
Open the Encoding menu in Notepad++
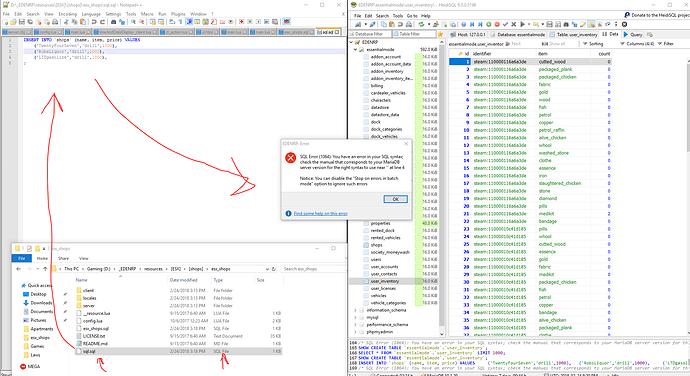(x=67, y=14)
